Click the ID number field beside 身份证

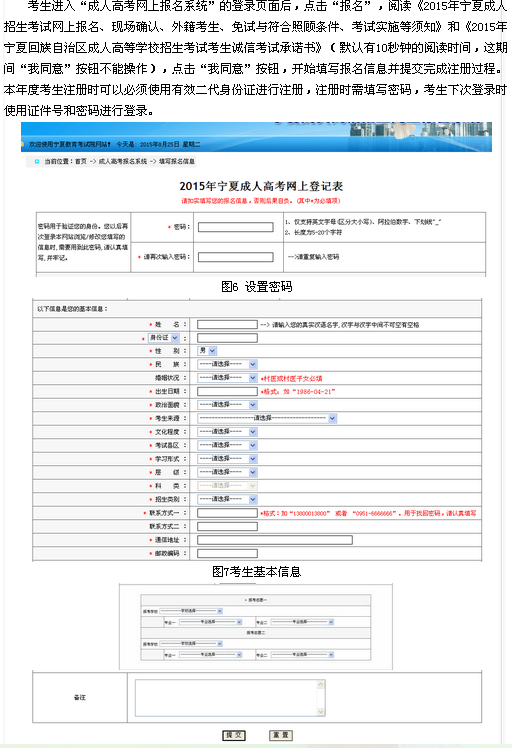point(227,338)
